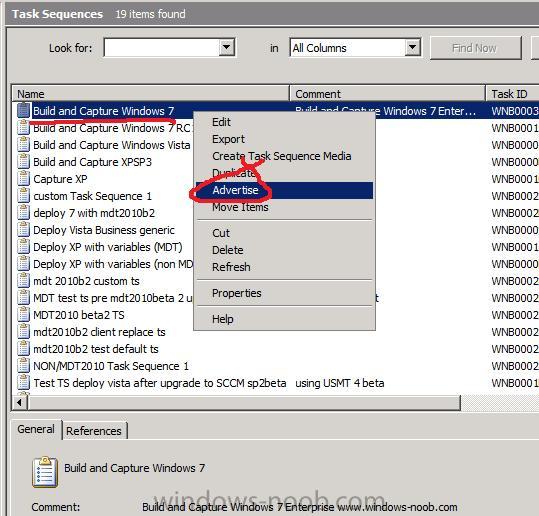Select the custom Task Sequence 1 icon
539x516 pixels.
point(23,196)
